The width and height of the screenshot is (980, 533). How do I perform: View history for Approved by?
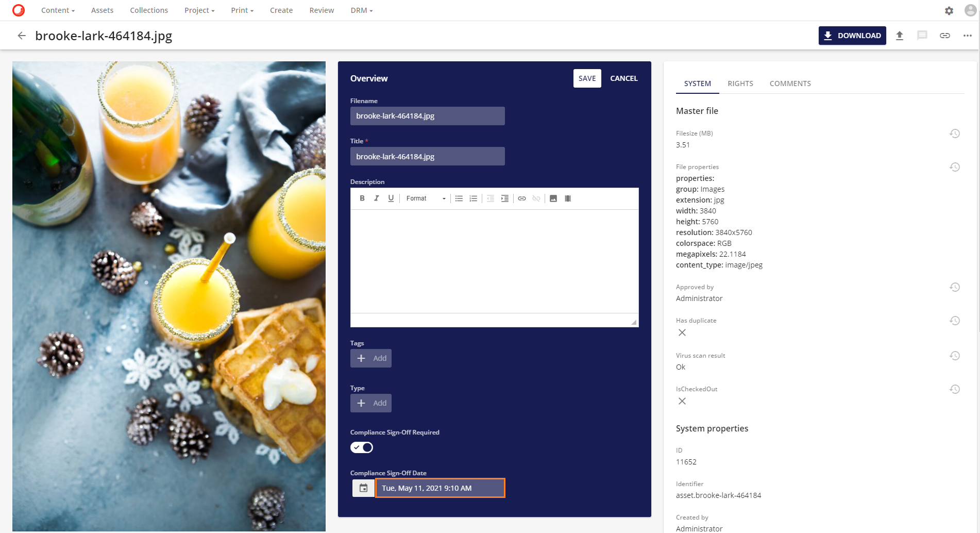click(955, 287)
